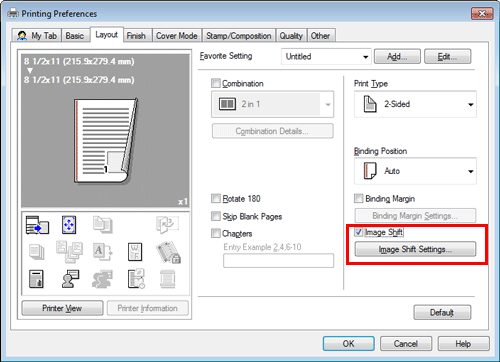Click the grayed copy security lock icon
This screenshot has height=362, width=500.
[x=168, y=252]
